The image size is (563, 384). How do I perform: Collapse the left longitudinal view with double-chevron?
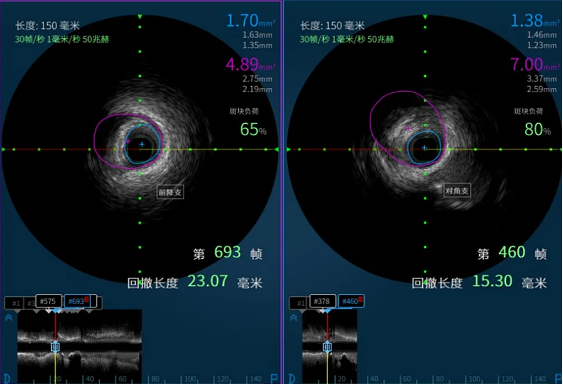click(9, 318)
